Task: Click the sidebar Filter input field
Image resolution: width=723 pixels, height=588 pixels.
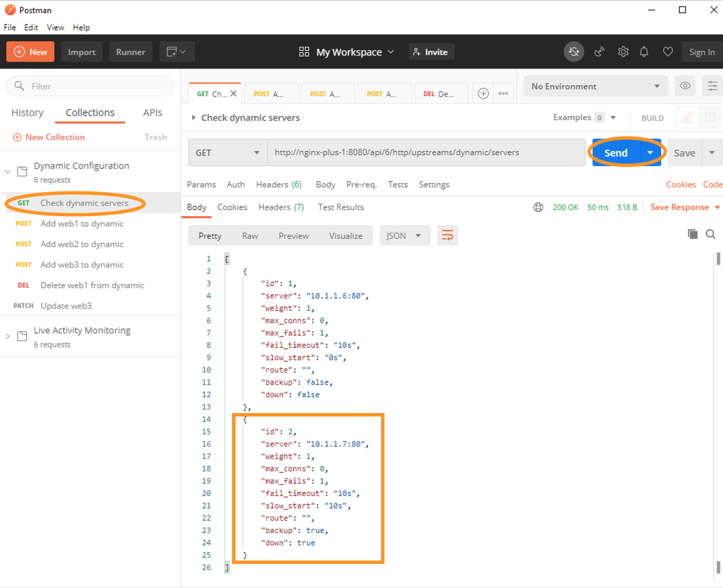Action: (x=90, y=86)
